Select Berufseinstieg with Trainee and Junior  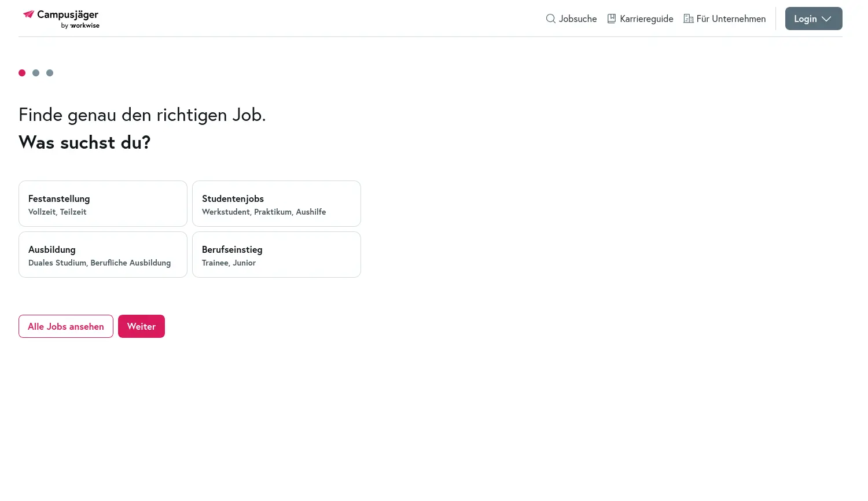276,255
